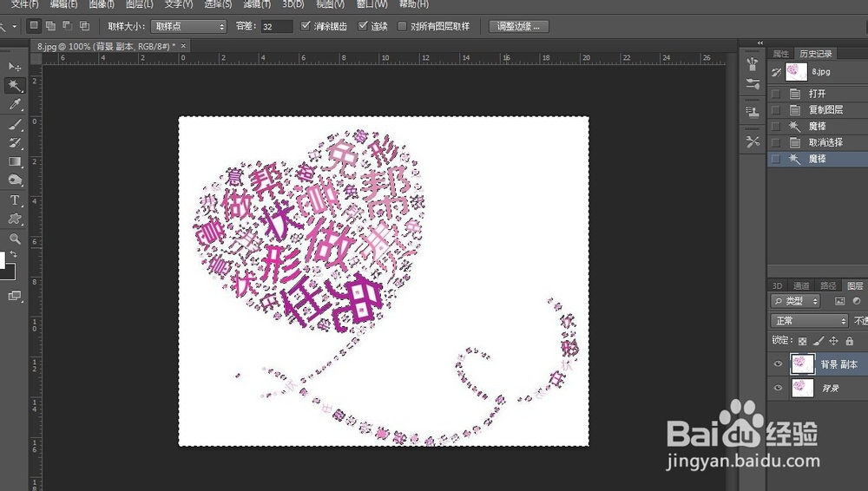
Task: Click the foreground color swatch
Action: [x=3, y=259]
